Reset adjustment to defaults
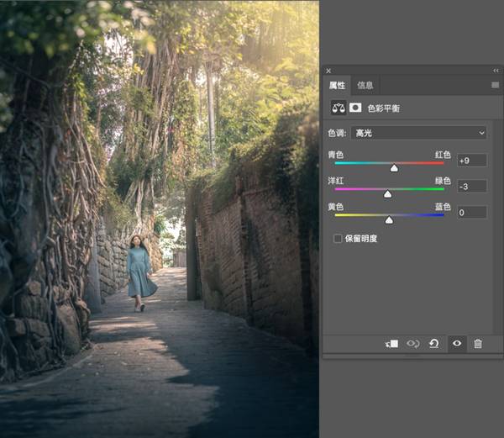The image size is (504, 438). (x=434, y=344)
